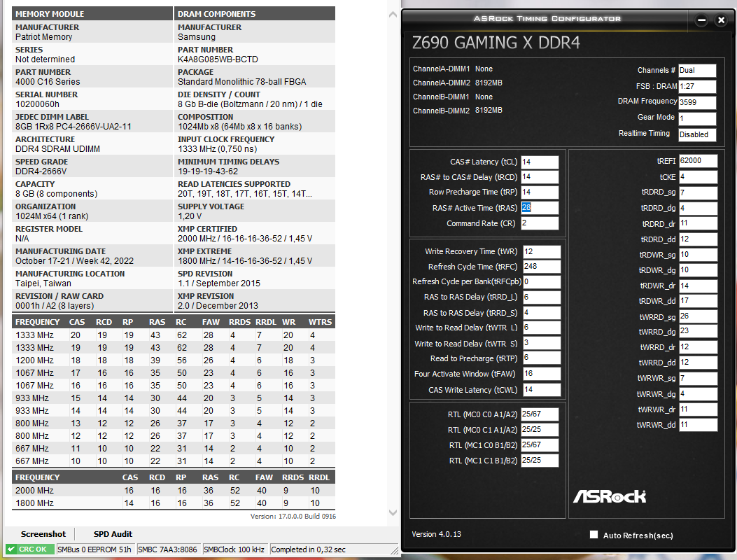
Task: Click the CAS# Latency (tCL) field
Action: (540, 162)
